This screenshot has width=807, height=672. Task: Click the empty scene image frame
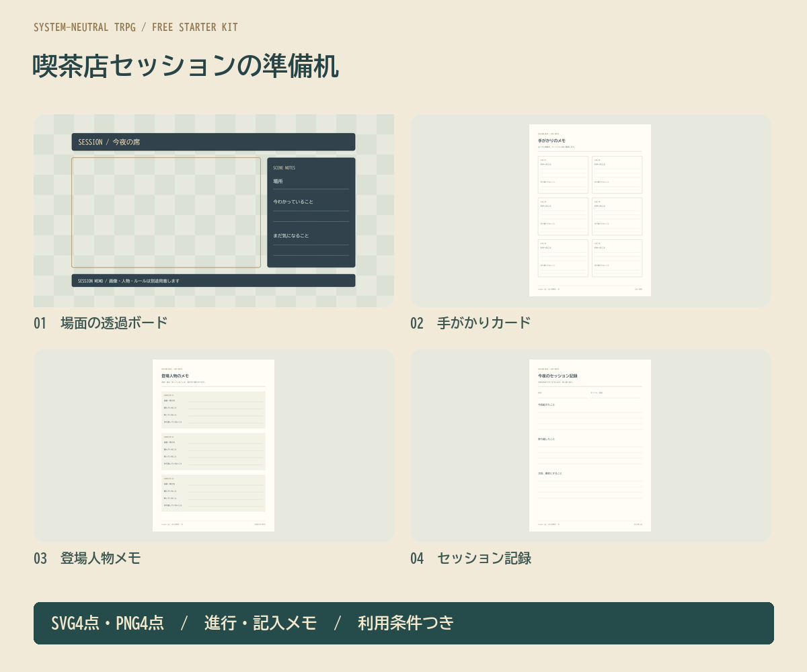[166, 212]
